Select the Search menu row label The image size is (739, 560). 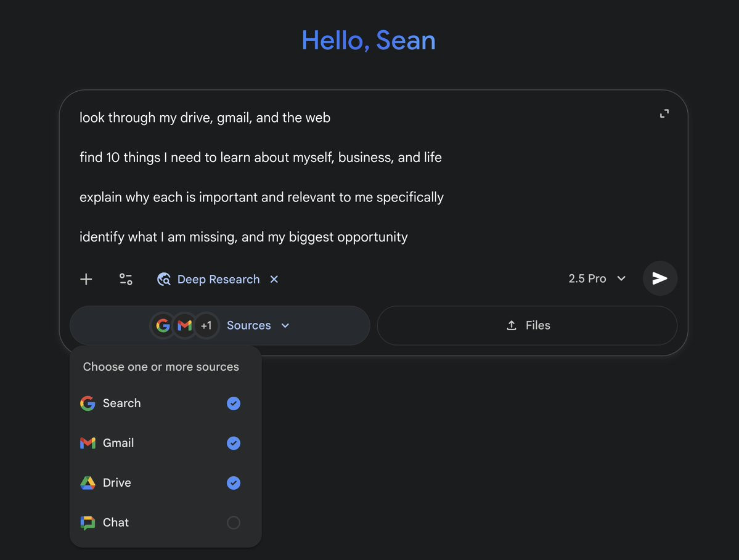(121, 403)
